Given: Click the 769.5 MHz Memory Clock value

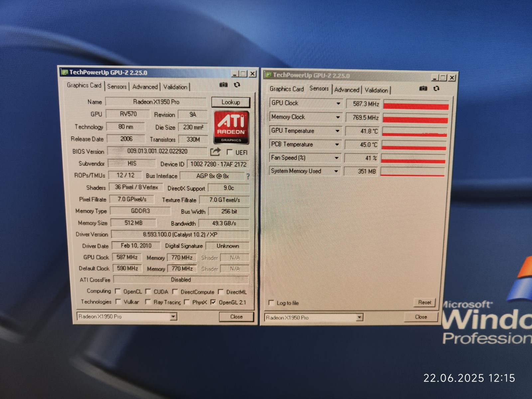Looking at the screenshot, I should click(x=363, y=118).
